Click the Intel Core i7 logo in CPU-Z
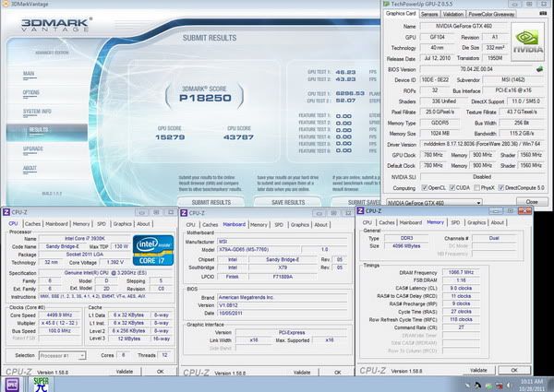The width and height of the screenshot is (554, 392). click(153, 250)
